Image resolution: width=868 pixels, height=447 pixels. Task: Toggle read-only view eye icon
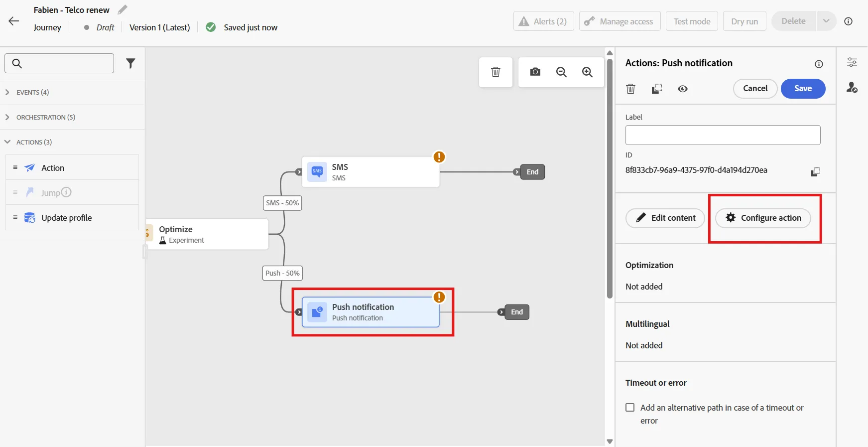tap(683, 89)
